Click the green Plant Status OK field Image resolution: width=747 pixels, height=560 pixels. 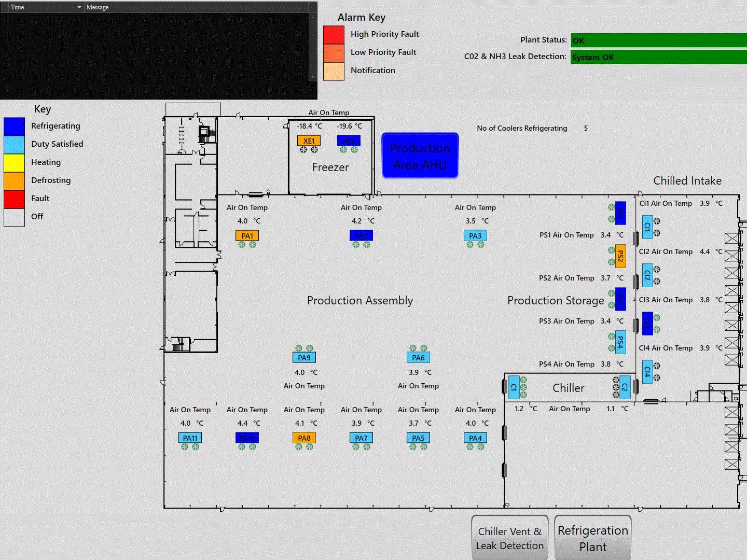[658, 40]
